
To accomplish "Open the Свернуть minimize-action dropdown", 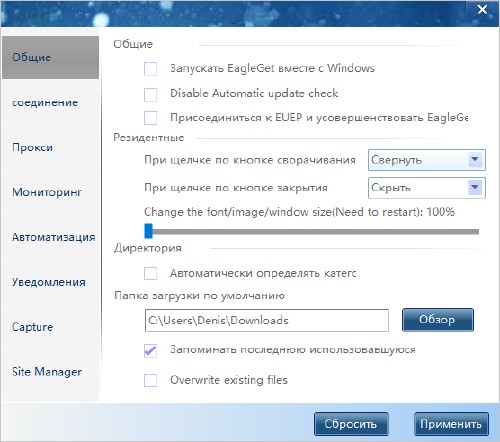I will pos(427,160).
